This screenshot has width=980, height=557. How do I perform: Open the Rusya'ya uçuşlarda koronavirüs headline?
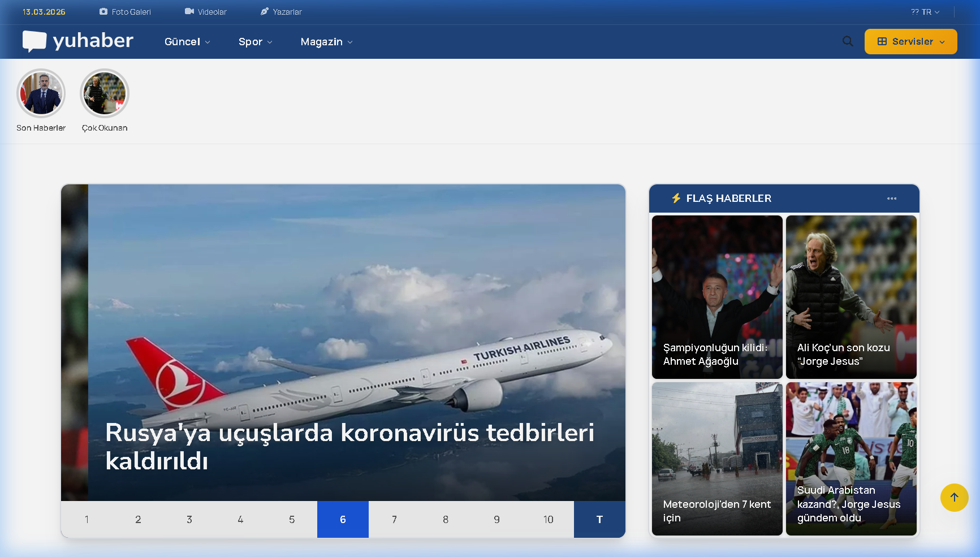(349, 447)
